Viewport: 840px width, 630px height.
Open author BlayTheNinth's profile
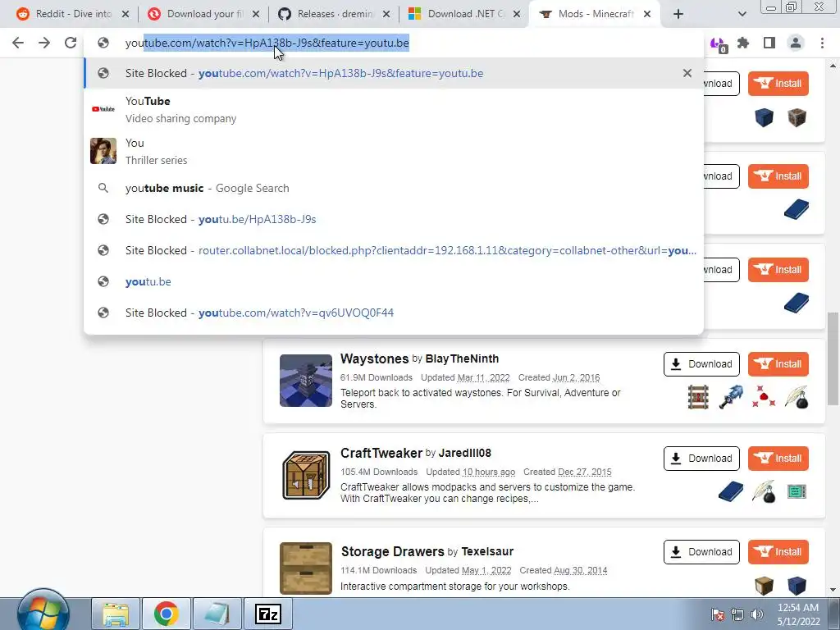(x=462, y=358)
